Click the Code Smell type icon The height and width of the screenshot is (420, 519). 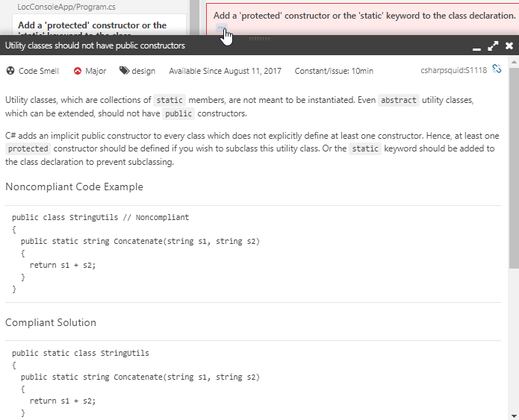[10, 71]
